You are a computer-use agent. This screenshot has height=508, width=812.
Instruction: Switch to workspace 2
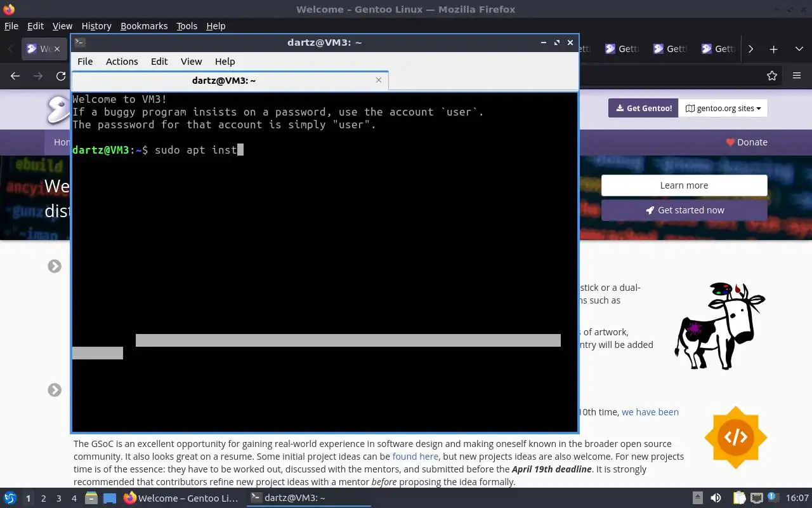pyautogui.click(x=43, y=498)
